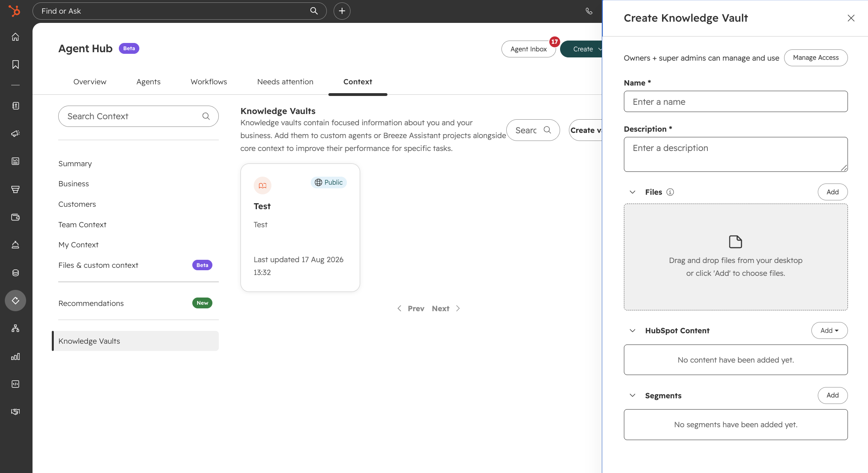Screen dimensions: 868x473
Task: Open the Automation hierarchy icon
Action: 15,328
